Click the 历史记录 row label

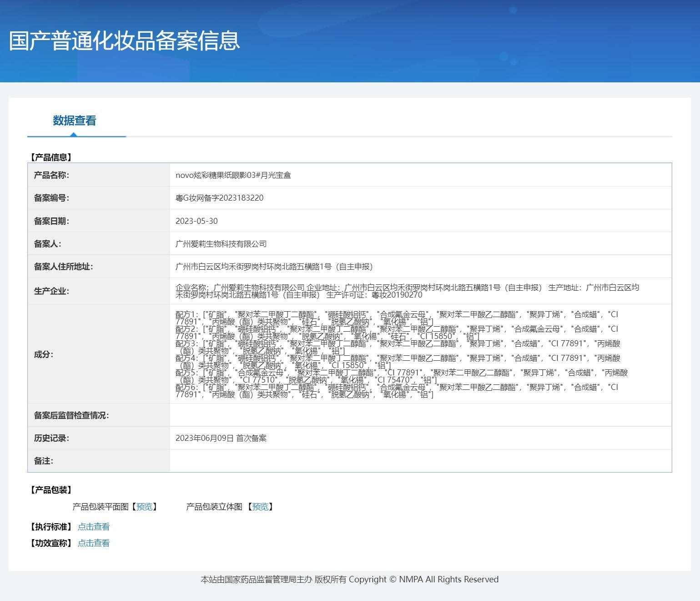click(x=51, y=438)
